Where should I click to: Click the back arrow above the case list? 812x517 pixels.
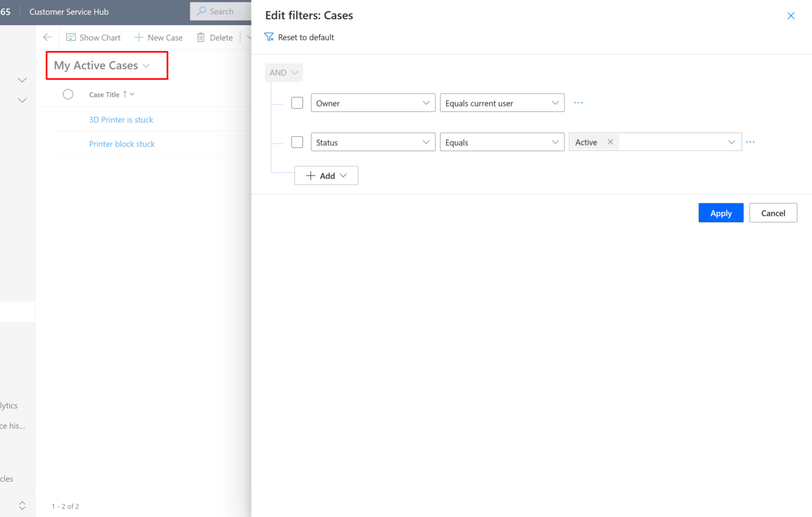(x=47, y=37)
